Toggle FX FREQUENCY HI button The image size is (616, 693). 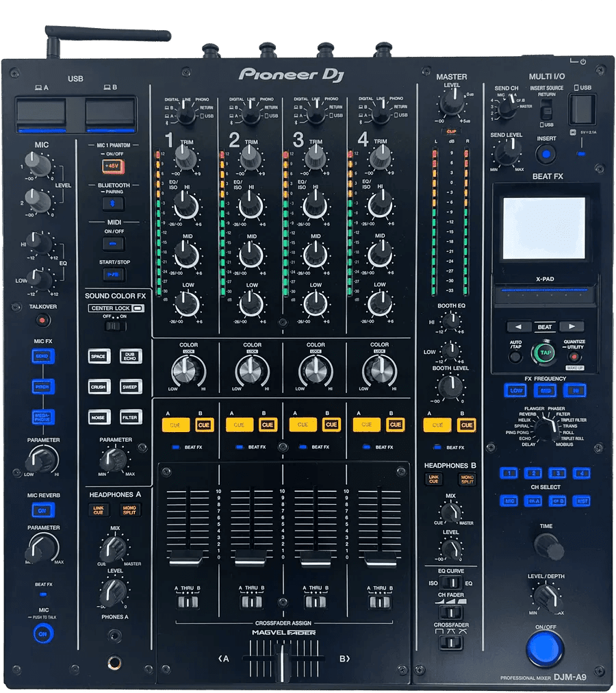pos(575,390)
